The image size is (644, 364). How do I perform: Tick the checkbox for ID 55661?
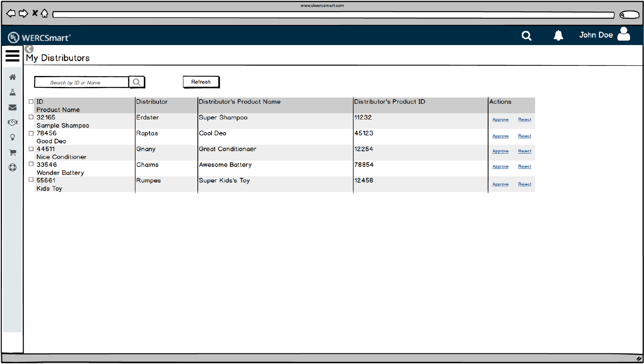tap(31, 179)
